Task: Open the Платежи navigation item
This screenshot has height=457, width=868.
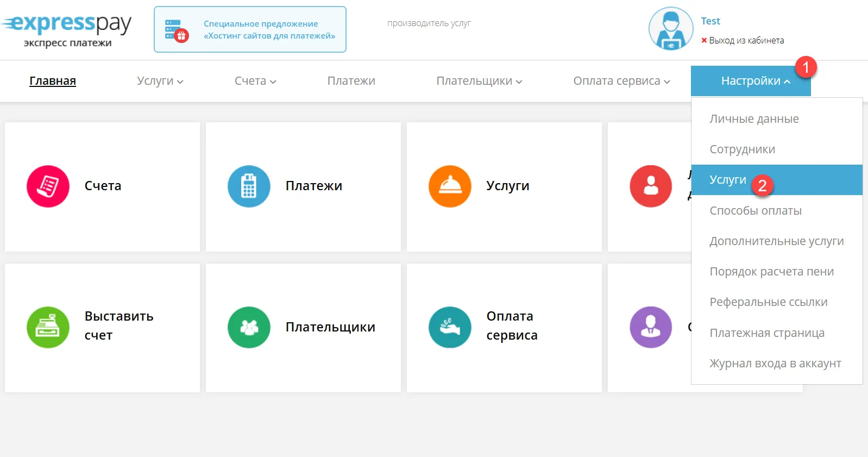Action: point(351,81)
